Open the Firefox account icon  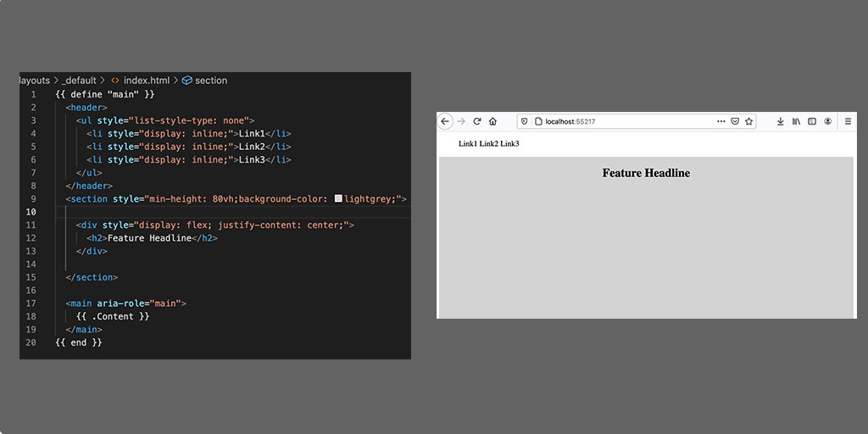tap(827, 121)
